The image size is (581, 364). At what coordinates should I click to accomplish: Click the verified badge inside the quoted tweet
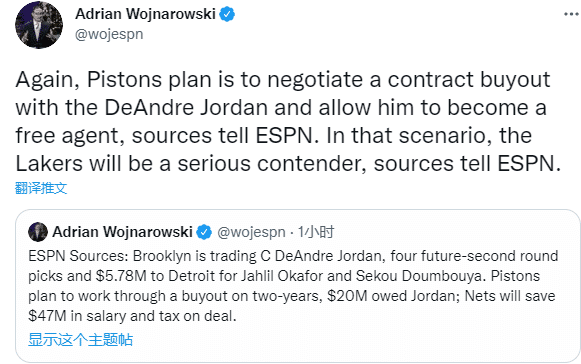pos(204,232)
